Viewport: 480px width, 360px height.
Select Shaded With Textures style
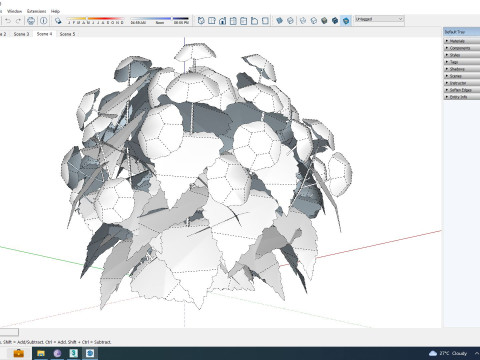coord(335,21)
